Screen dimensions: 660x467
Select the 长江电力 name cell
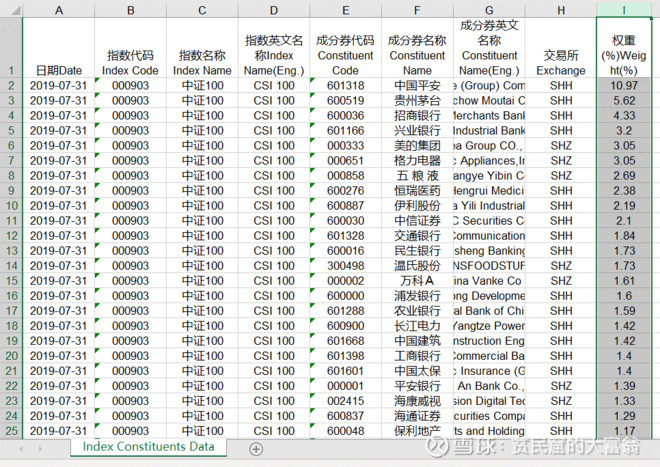(417, 326)
